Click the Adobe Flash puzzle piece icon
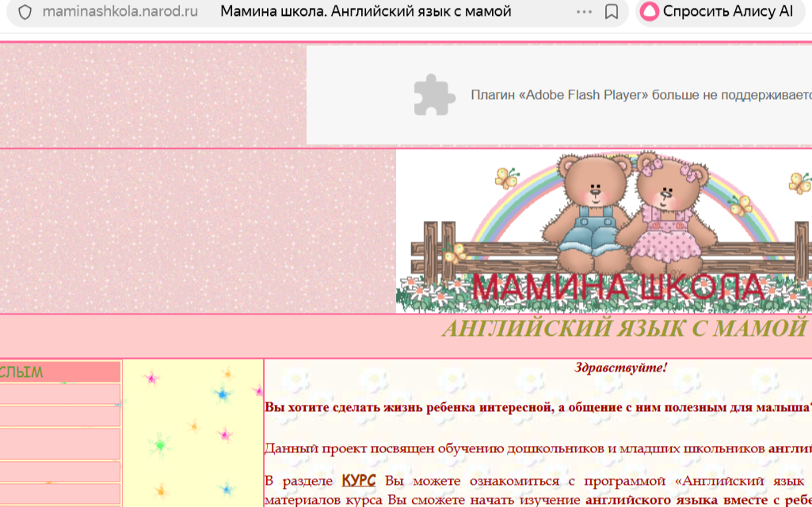This screenshot has height=507, width=812. coord(433,93)
